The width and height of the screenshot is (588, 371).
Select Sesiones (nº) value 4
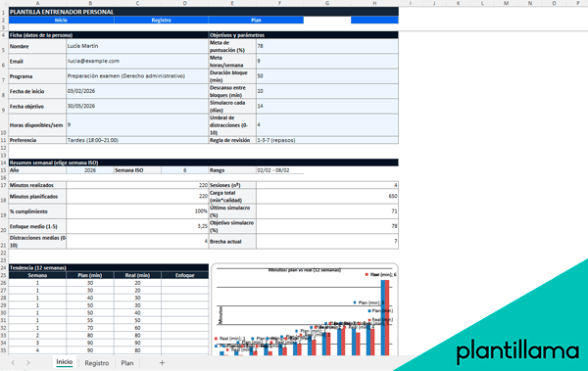(327, 185)
